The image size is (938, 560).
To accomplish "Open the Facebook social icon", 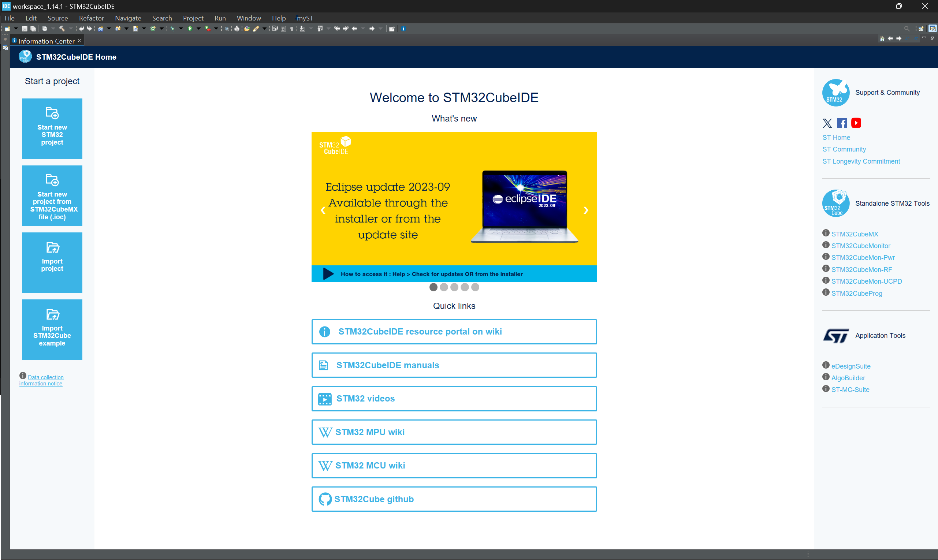I will [842, 123].
